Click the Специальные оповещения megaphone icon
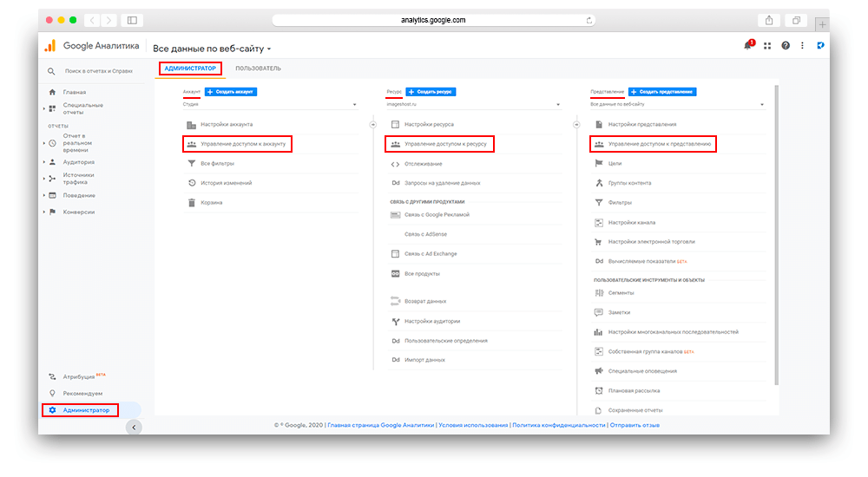This screenshot has height=477, width=868. coord(598,370)
